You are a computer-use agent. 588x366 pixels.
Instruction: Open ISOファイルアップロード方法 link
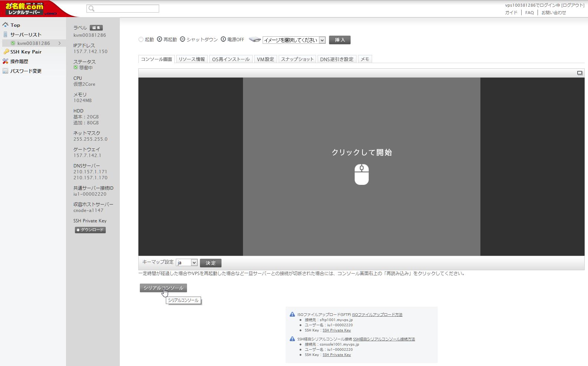tap(377, 315)
